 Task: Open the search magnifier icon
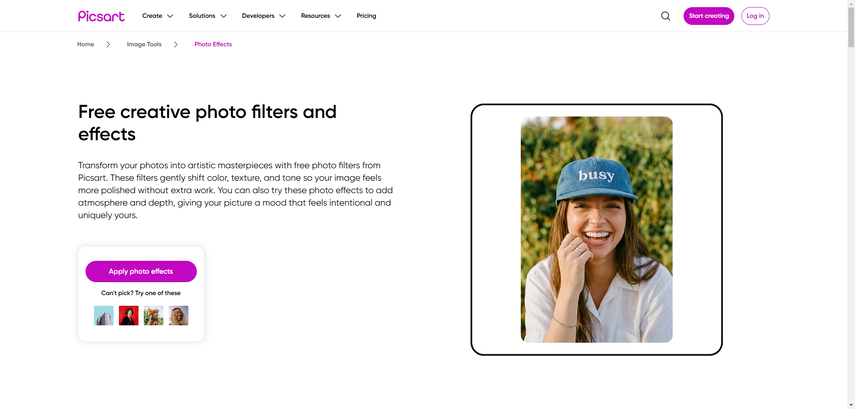click(665, 16)
